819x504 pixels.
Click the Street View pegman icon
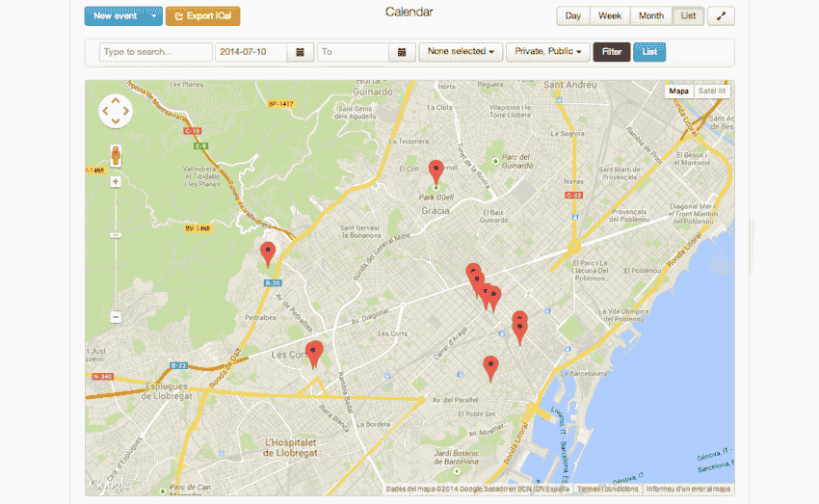116,156
